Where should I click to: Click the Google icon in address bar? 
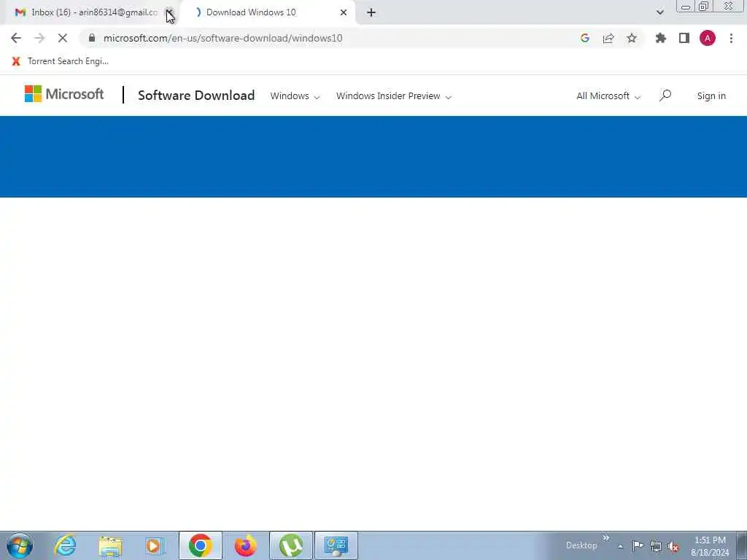[x=585, y=38]
